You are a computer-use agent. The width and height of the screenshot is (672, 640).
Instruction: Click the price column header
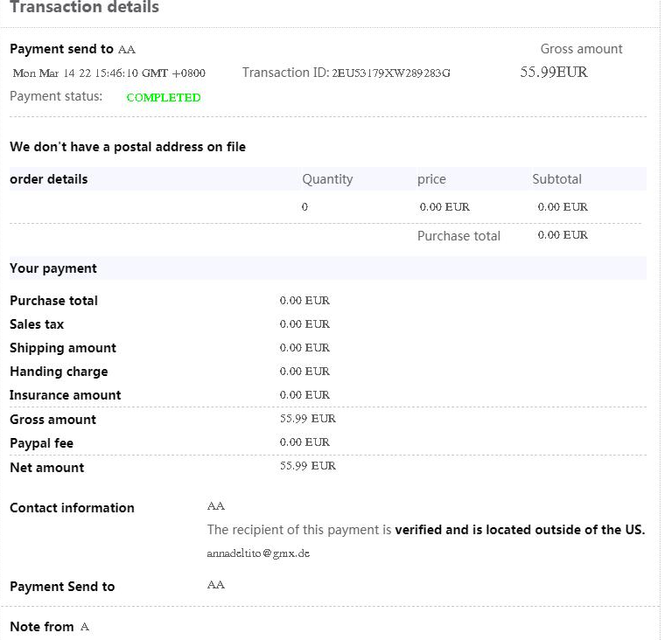(x=431, y=179)
